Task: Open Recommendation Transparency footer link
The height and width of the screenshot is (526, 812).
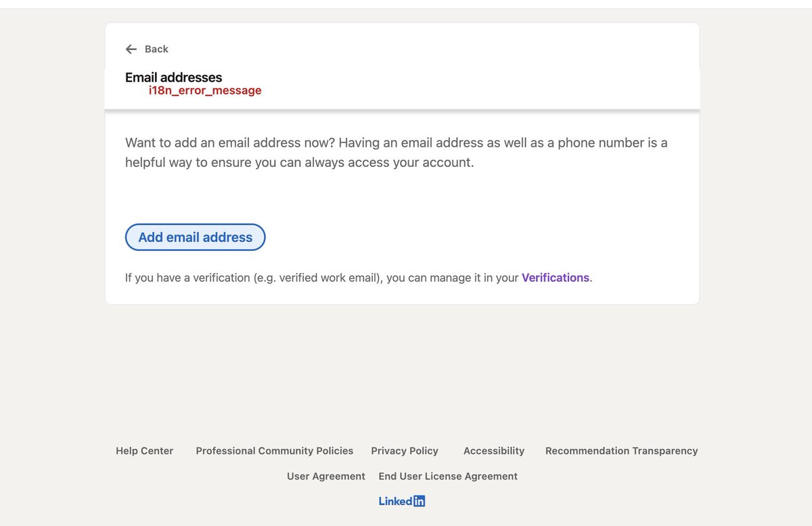Action: tap(622, 451)
